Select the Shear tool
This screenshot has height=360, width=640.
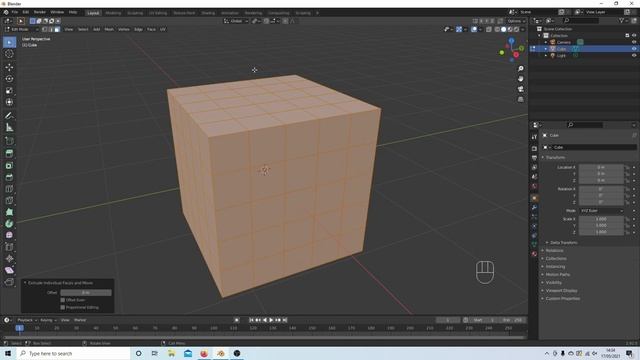click(x=9, y=270)
